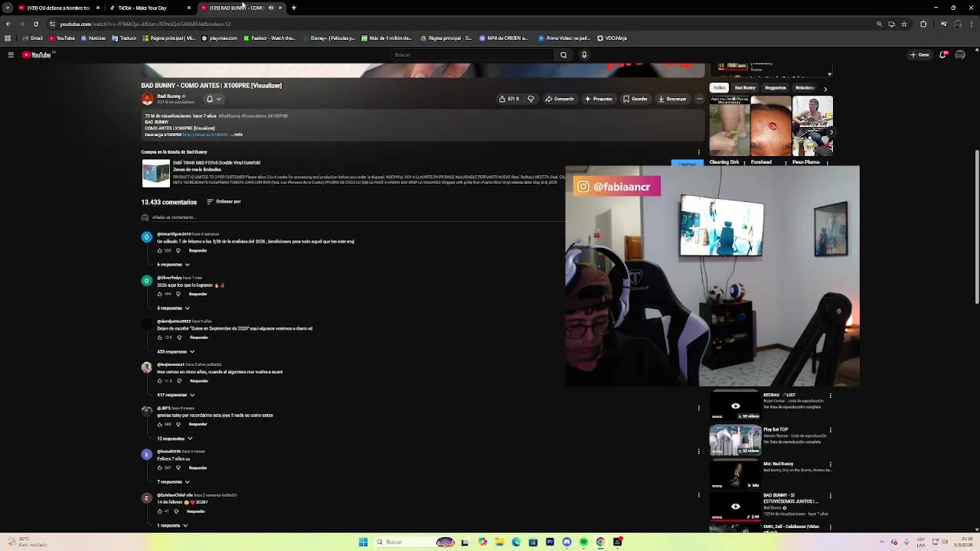Screen dimensions: 980x551
Task: Open Discord from the taskbar
Action: coord(567,542)
